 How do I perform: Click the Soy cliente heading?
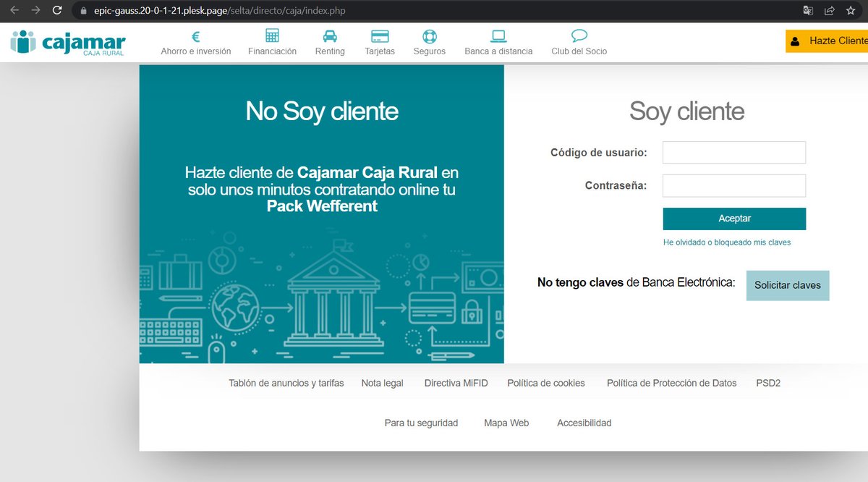coord(686,111)
